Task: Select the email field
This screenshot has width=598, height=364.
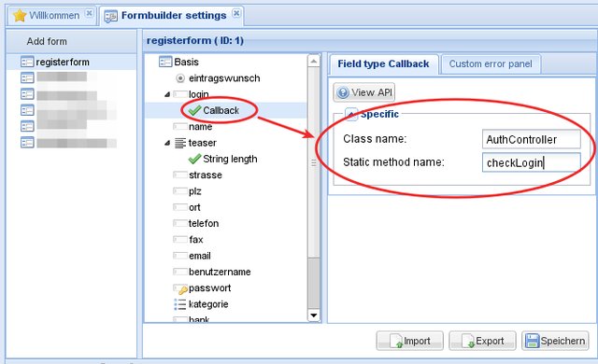Action: pos(199,256)
